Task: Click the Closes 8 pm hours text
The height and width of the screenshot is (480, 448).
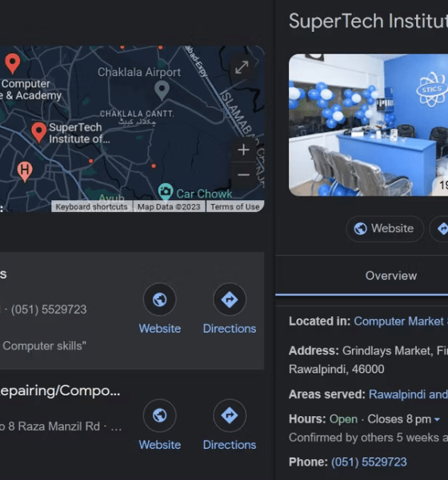Action: [x=399, y=419]
